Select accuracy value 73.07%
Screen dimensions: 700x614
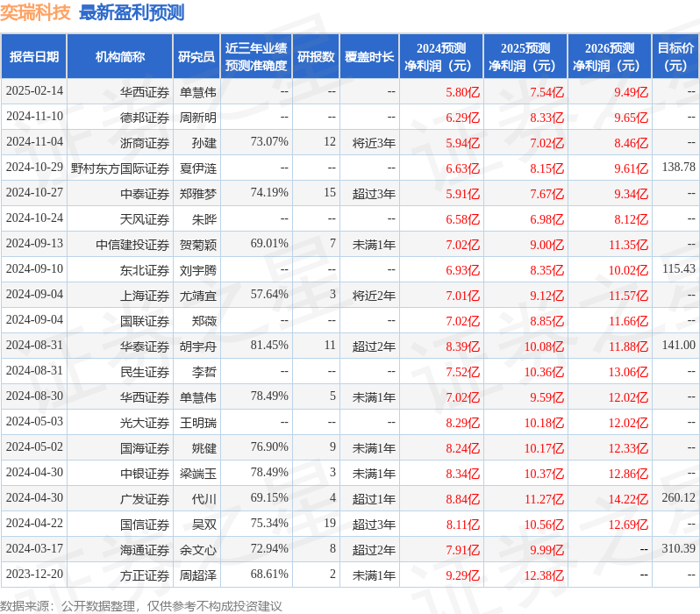click(x=269, y=142)
